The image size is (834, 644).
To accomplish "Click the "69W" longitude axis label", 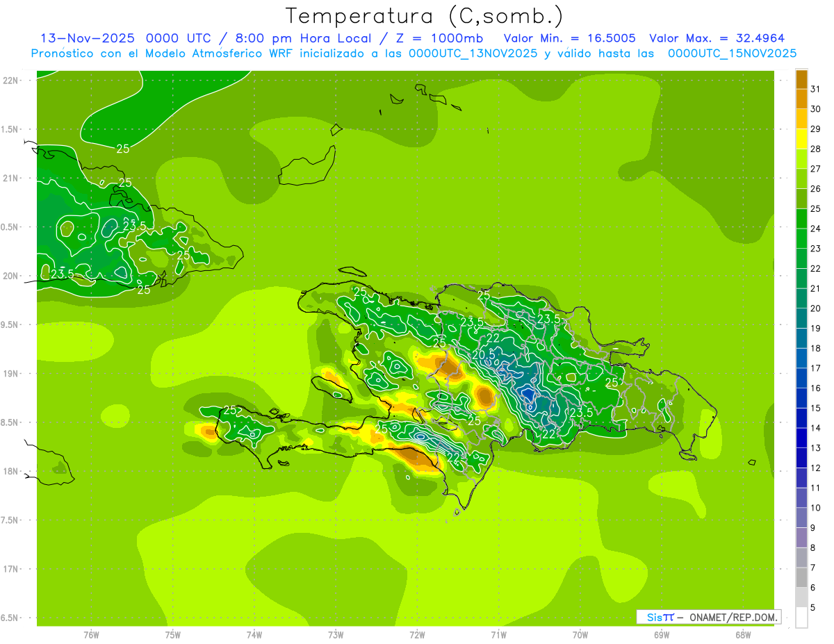I will pyautogui.click(x=662, y=635).
